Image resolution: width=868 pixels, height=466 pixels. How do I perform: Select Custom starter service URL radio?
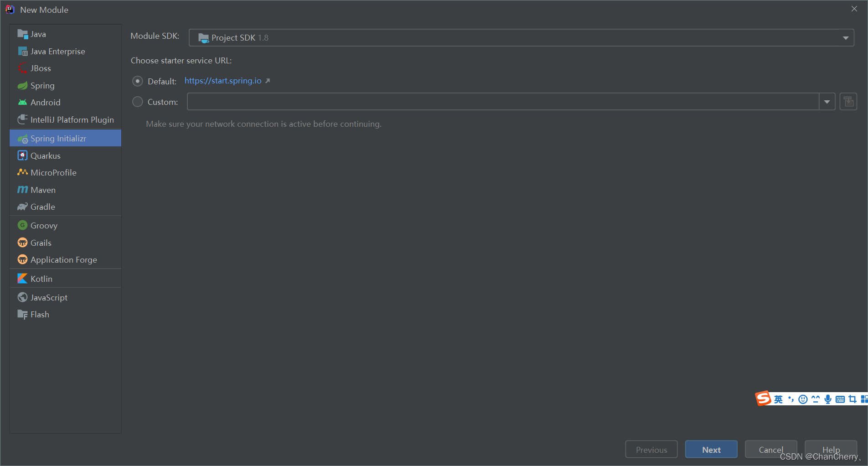coord(138,102)
